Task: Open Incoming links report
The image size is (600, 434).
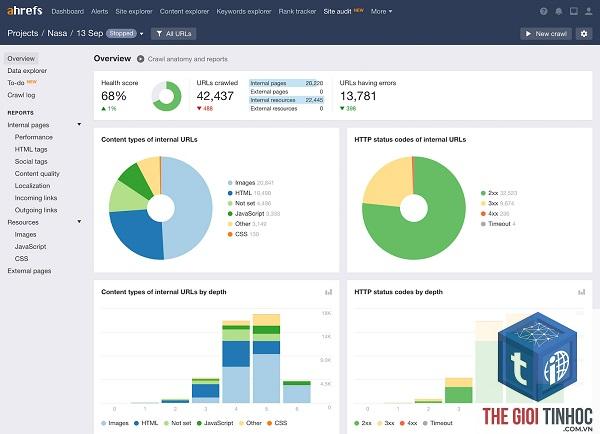Action: tap(36, 198)
